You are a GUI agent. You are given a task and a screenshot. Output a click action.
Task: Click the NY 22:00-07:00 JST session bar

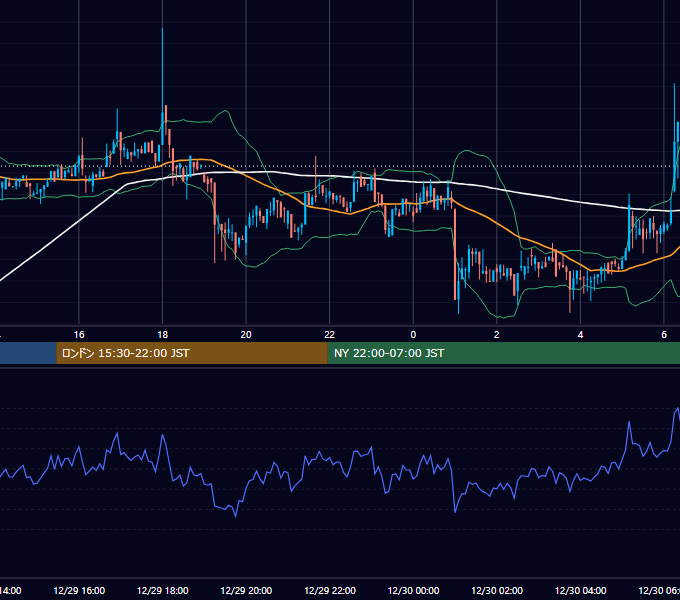point(503,353)
